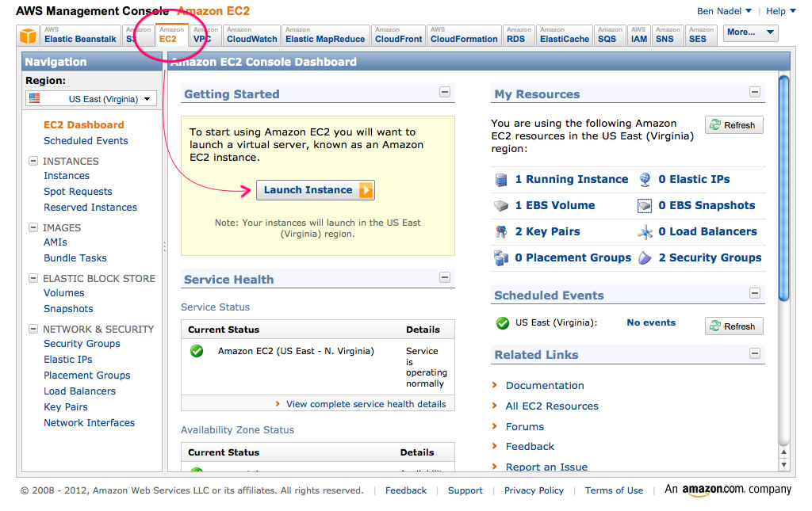Refresh the My Resources list
This screenshot has width=812, height=511.
pyautogui.click(x=733, y=125)
